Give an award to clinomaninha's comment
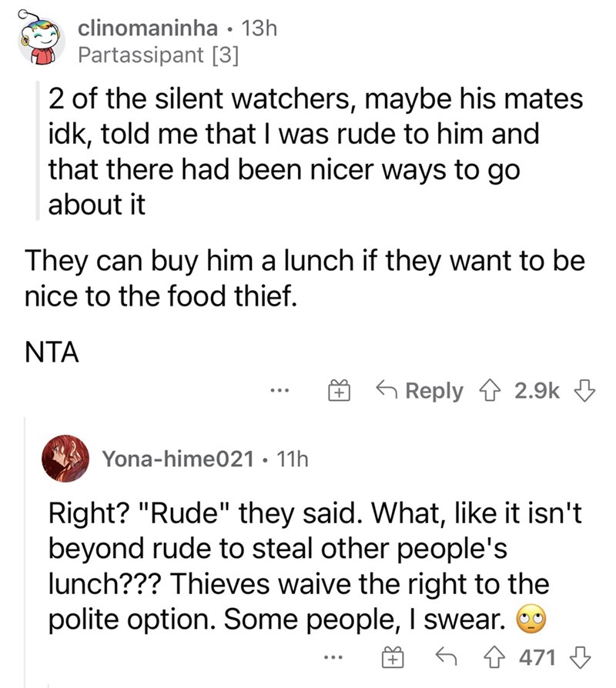 click(339, 390)
